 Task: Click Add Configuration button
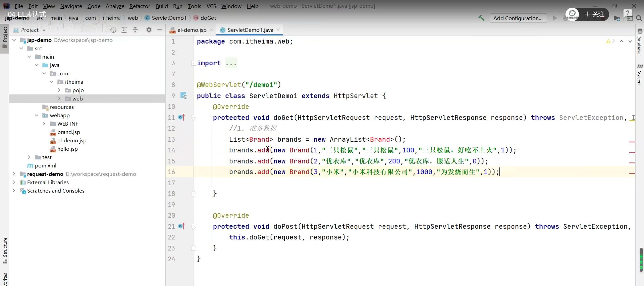[x=518, y=18]
